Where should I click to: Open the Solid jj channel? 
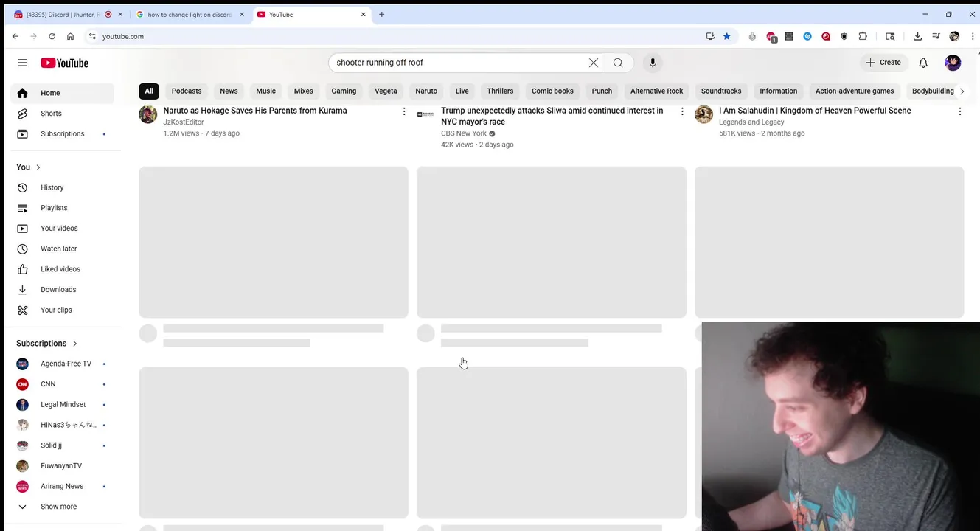(x=63, y=445)
